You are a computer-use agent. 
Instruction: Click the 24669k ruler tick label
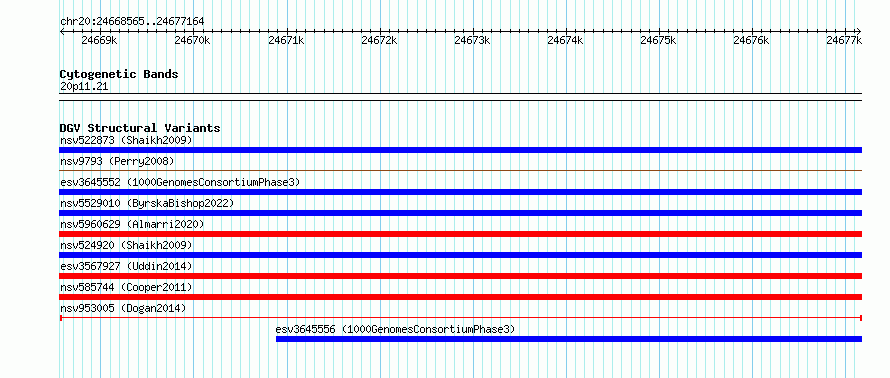click(x=99, y=40)
